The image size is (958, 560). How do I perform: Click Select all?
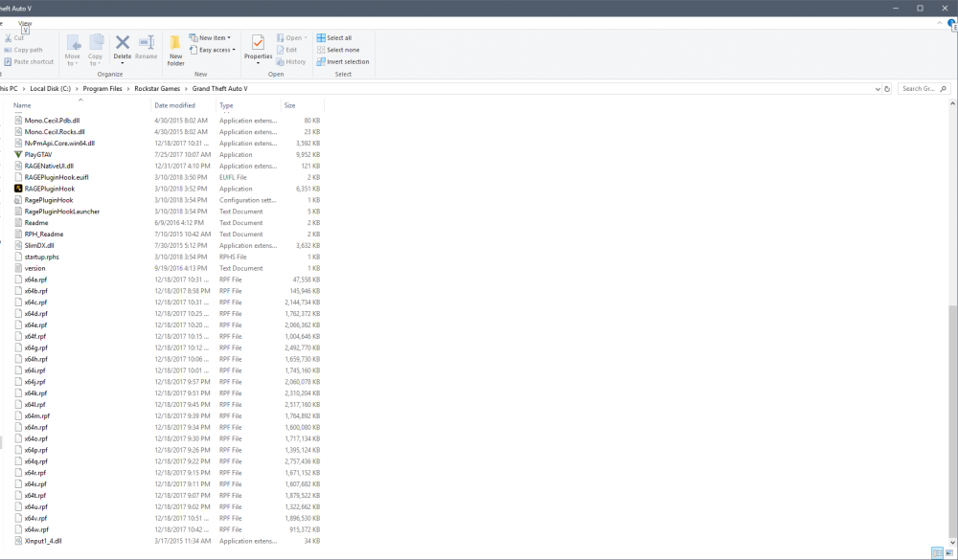pyautogui.click(x=334, y=38)
